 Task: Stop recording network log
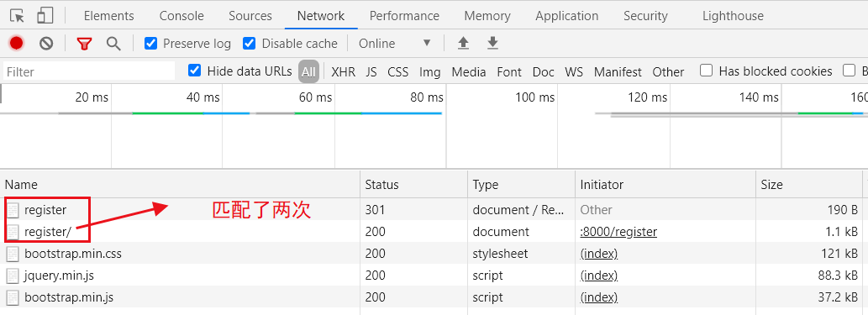point(16,43)
